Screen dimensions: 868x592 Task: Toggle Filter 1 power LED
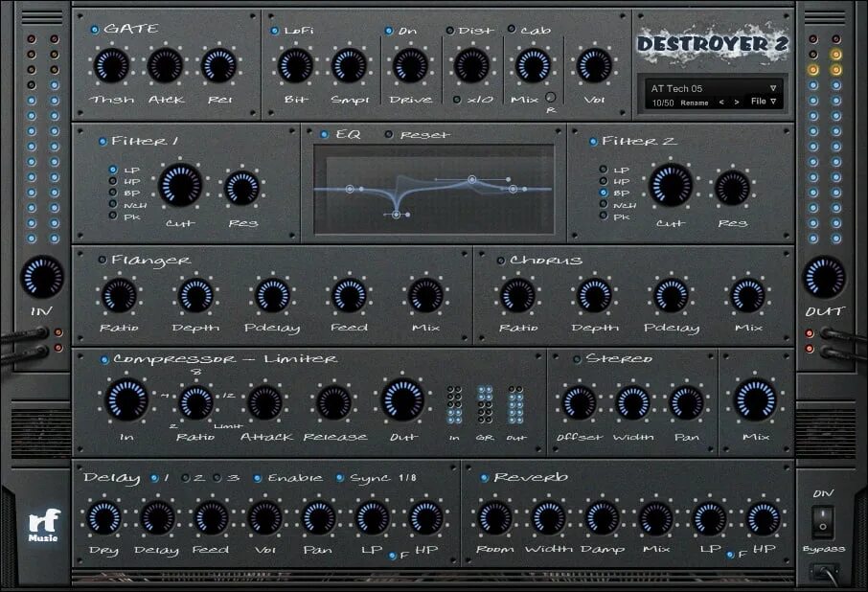(x=103, y=142)
